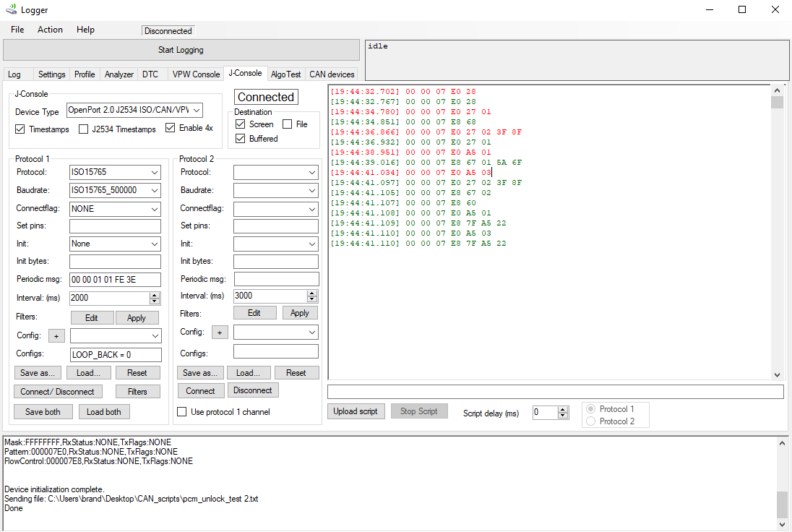This screenshot has width=792, height=532.
Task: Click Protocol 1 Filters Apply button
Action: point(137,318)
